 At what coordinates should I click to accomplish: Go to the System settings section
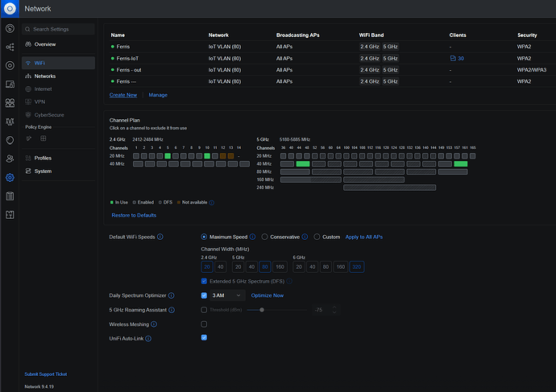(43, 171)
